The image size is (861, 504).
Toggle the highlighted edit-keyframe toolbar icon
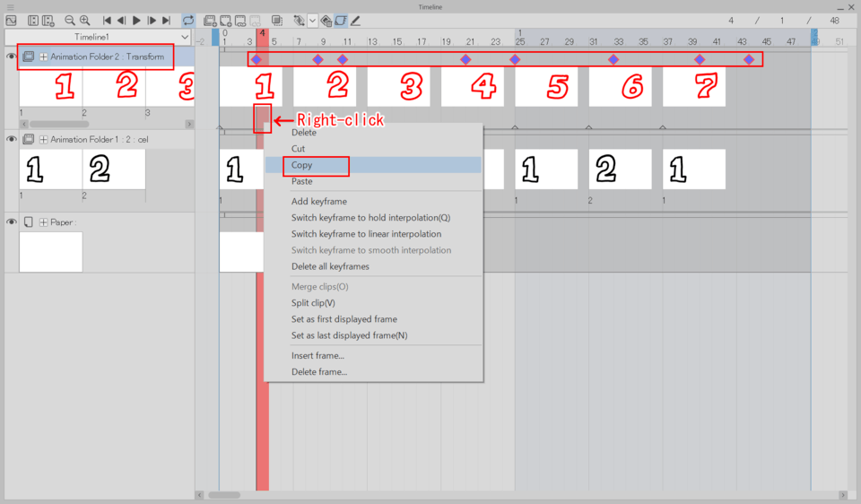click(x=341, y=21)
